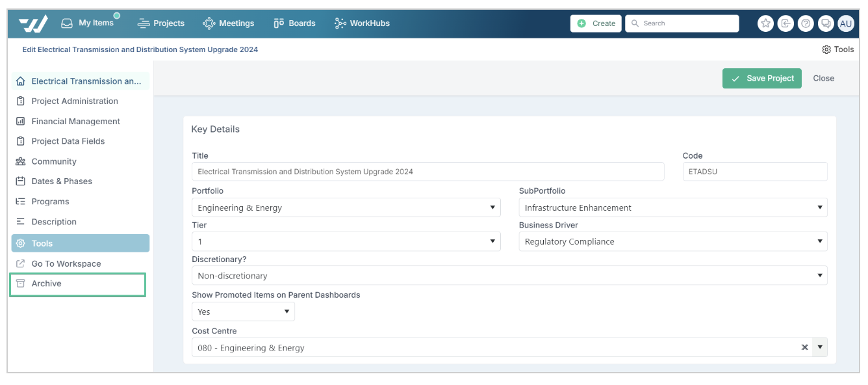This screenshot has width=868, height=385.
Task: Click the app logo in top-left corner
Action: coord(33,24)
